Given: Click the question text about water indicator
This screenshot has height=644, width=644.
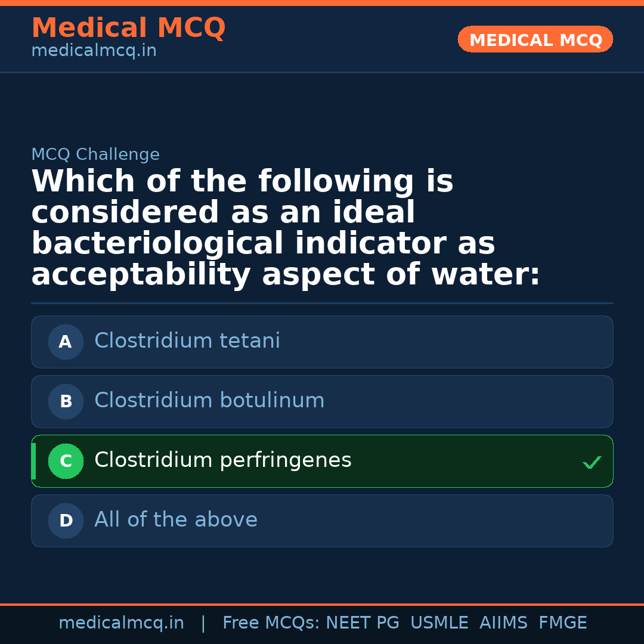Looking at the screenshot, I should [x=286, y=228].
